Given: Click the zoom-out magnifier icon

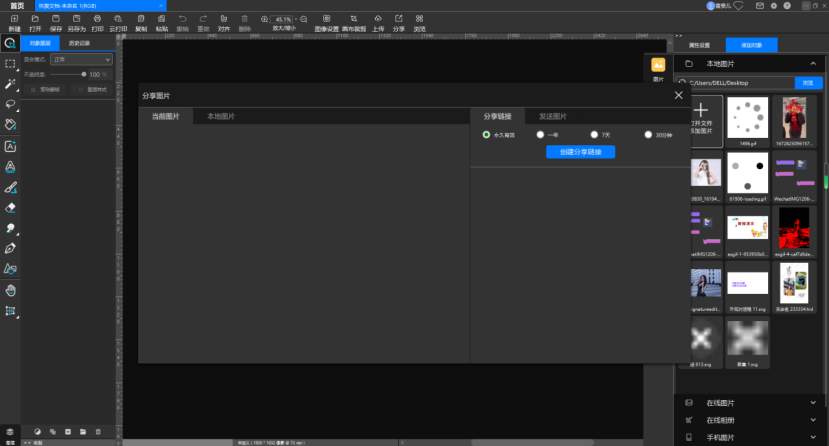Looking at the screenshot, I should [x=303, y=20].
